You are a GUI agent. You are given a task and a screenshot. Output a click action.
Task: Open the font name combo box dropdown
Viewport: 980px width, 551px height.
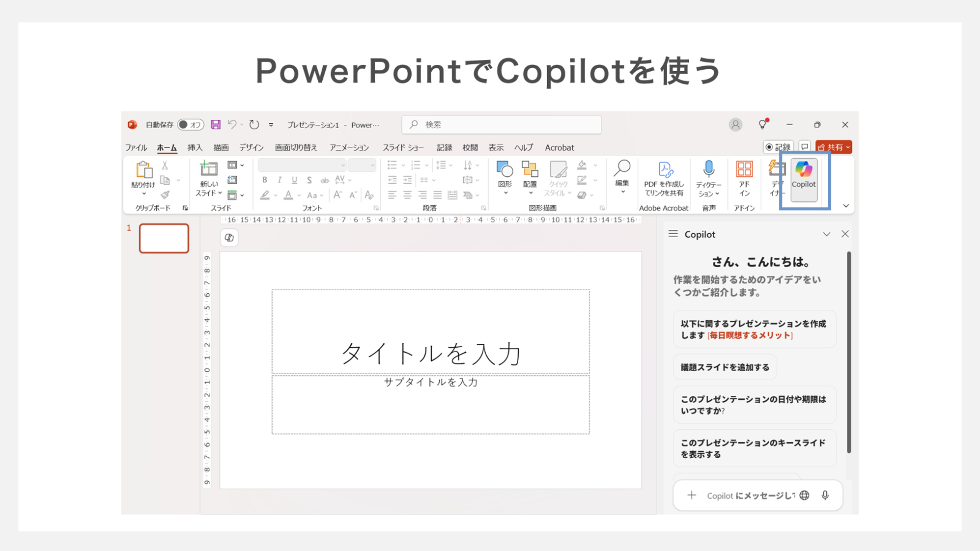343,165
